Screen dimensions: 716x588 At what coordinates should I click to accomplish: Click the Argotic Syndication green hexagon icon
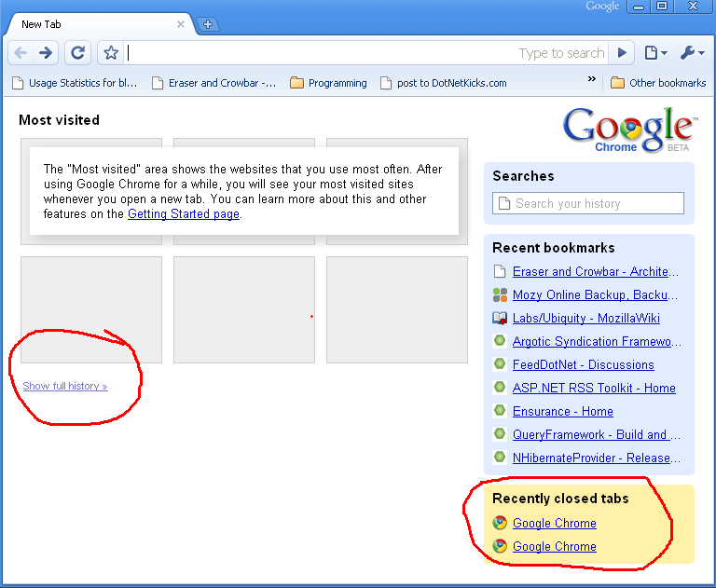click(x=500, y=340)
